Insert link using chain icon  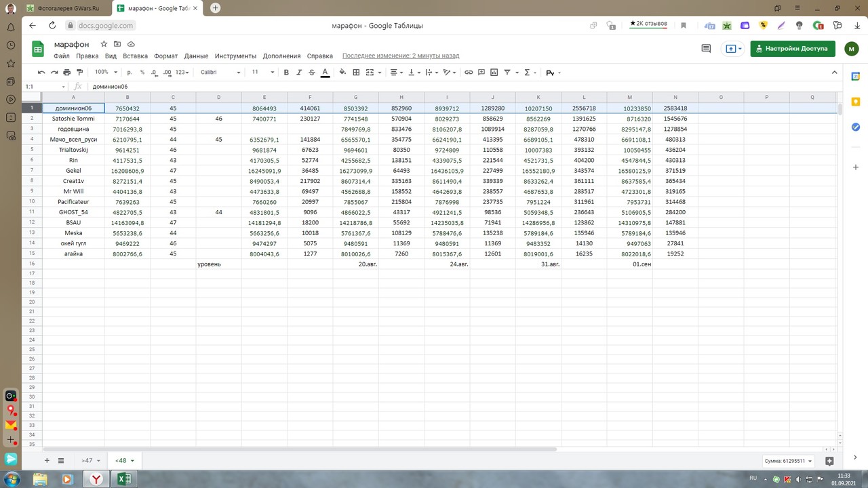(469, 72)
